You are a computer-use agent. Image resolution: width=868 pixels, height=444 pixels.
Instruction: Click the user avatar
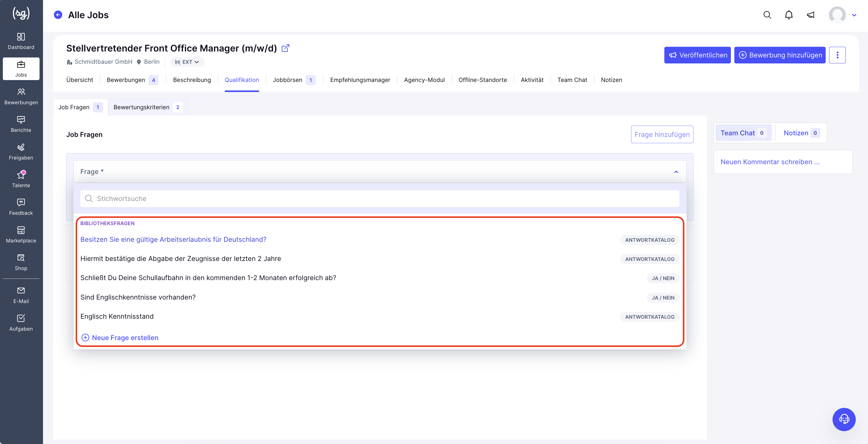point(837,15)
